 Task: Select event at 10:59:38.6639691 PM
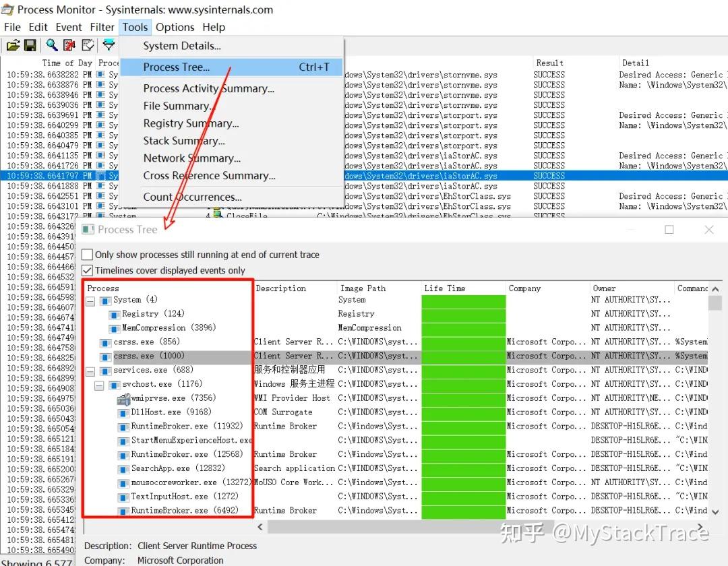point(364,115)
